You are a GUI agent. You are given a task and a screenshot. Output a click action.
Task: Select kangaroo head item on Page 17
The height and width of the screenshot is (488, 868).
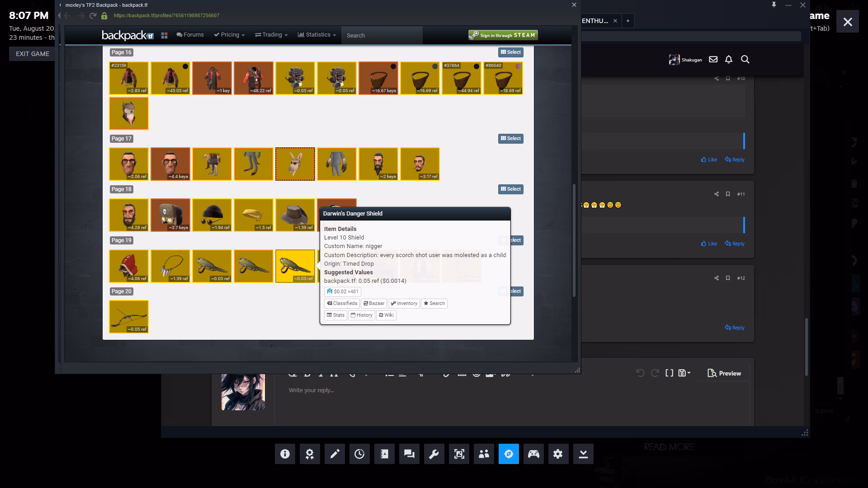(x=295, y=164)
